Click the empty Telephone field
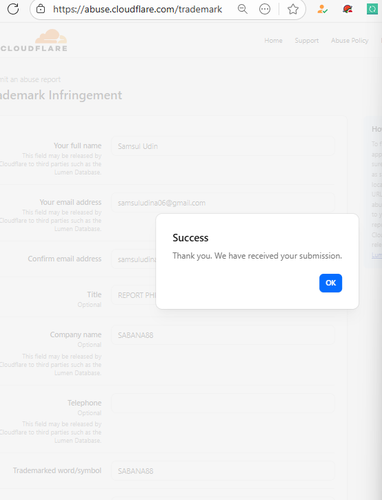Image resolution: width=382 pixels, height=500 pixels. [x=223, y=403]
